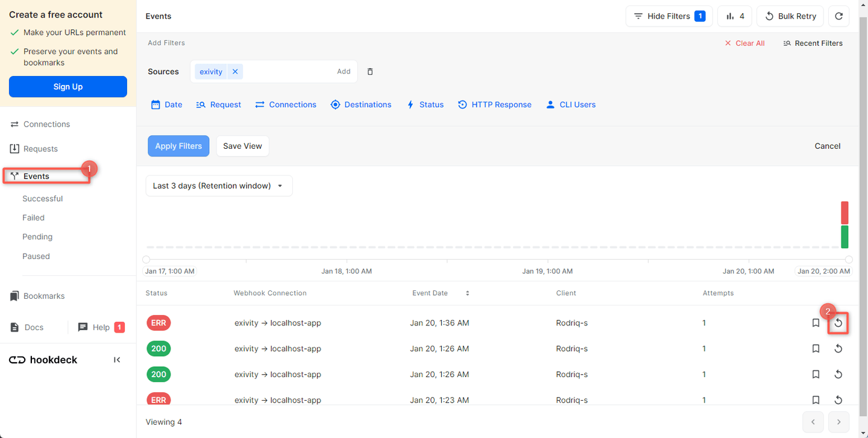The image size is (868, 438).
Task: Click Clear All filters link
Action: coord(744,43)
